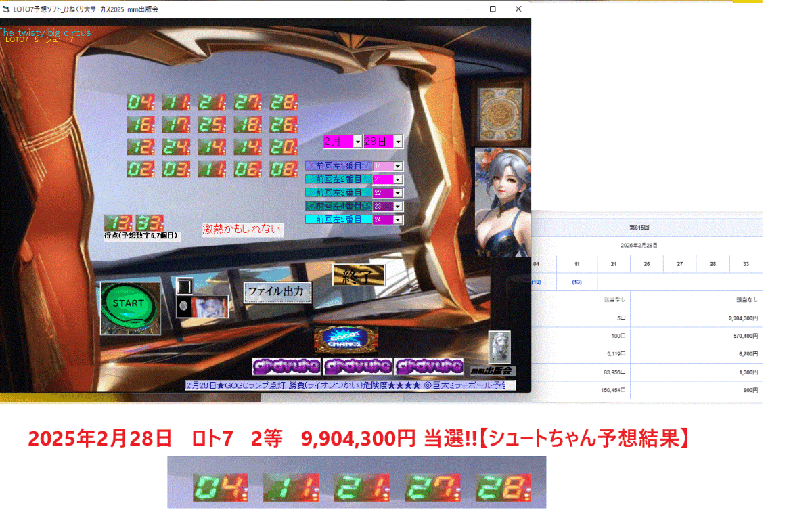Click the 前回左2番目 label
Viewport: 812px width, 520px height.
click(338, 179)
